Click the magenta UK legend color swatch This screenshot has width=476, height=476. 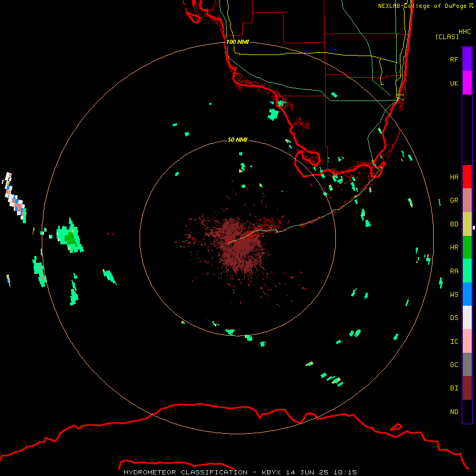(467, 83)
